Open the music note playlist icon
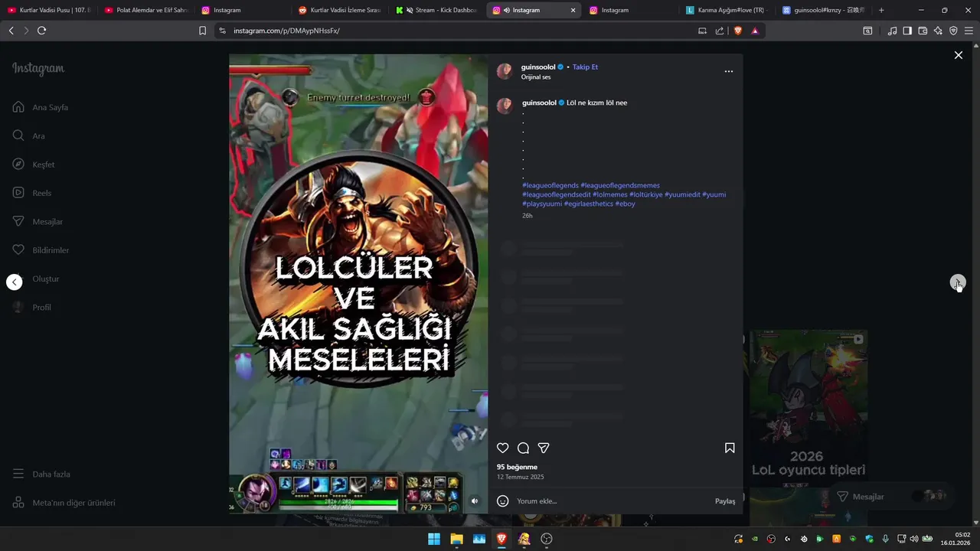The height and width of the screenshot is (551, 980). [892, 31]
